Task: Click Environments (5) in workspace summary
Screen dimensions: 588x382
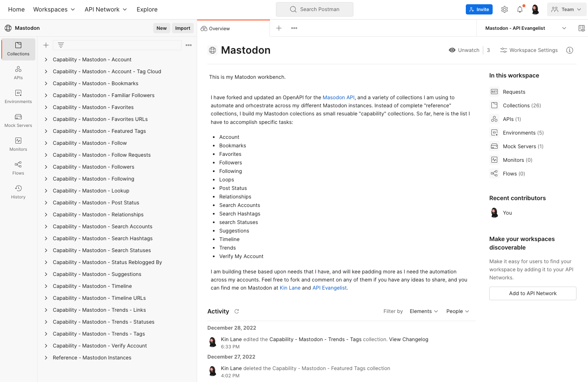Action: 523,132
